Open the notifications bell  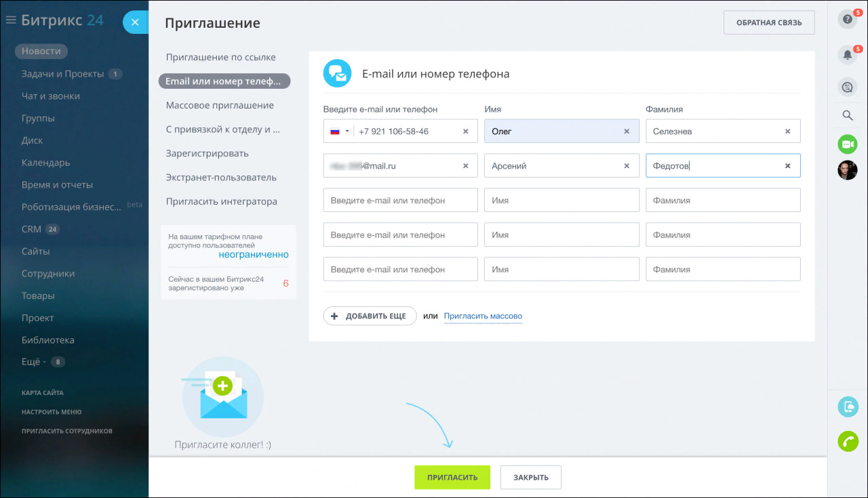tap(847, 54)
